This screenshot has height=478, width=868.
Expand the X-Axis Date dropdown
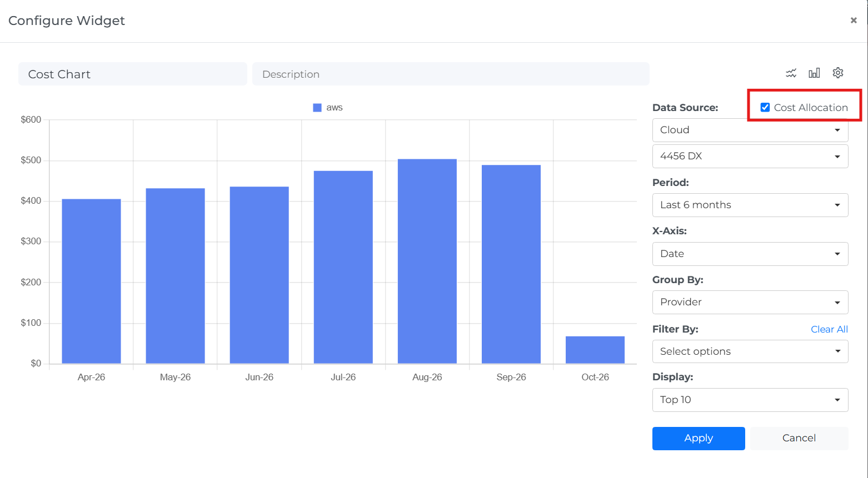(750, 254)
